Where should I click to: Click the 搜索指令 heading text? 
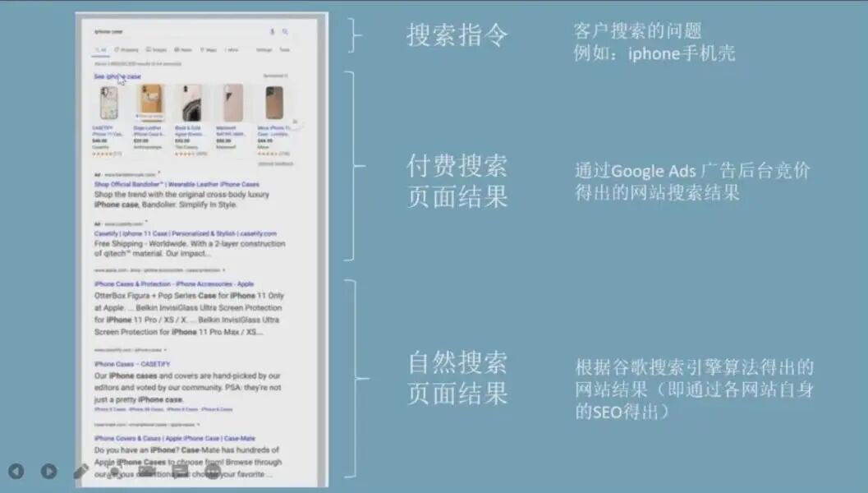(457, 35)
